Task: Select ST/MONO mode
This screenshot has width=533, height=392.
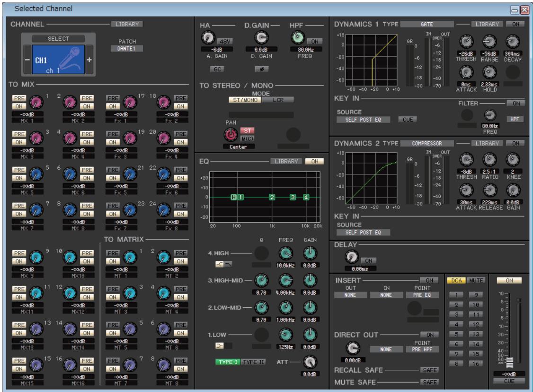Action: (245, 100)
